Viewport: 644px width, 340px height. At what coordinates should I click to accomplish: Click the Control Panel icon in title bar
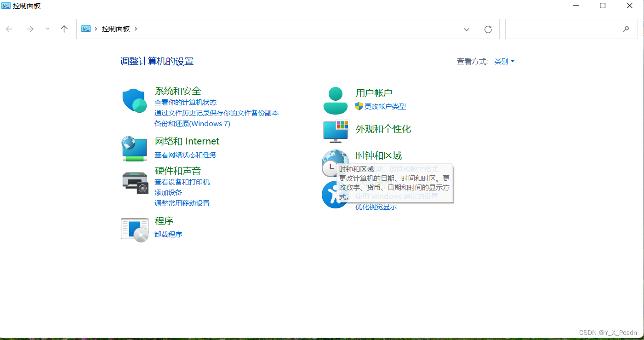(x=6, y=6)
